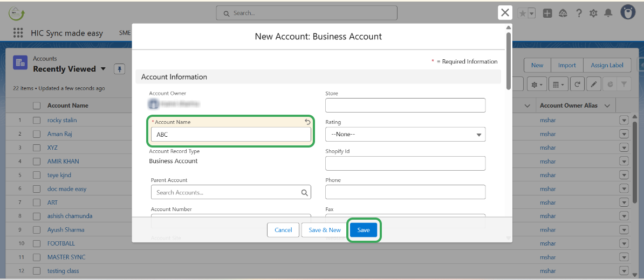This screenshot has width=644, height=280.
Task: Open the Rating dropdown
Action: tap(405, 135)
